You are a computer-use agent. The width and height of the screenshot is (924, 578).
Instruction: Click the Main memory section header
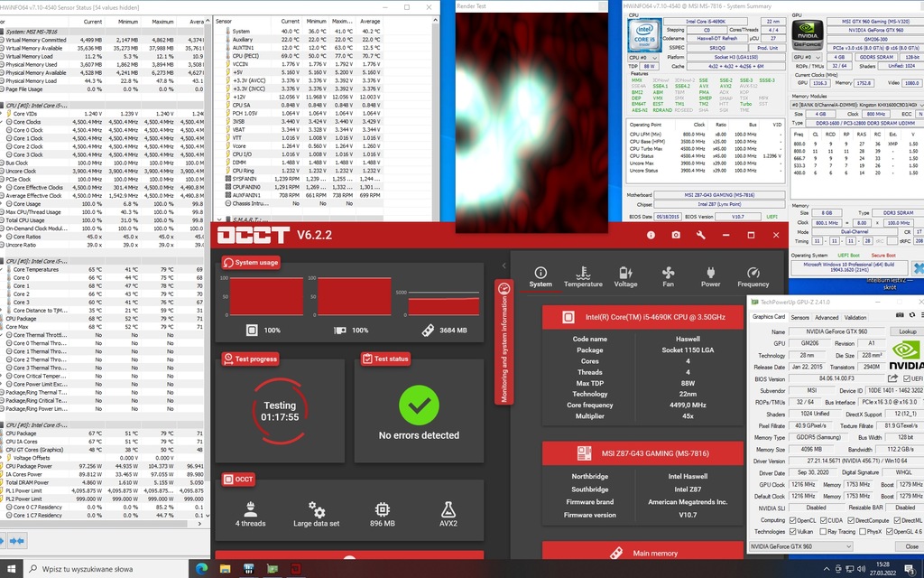click(642, 552)
